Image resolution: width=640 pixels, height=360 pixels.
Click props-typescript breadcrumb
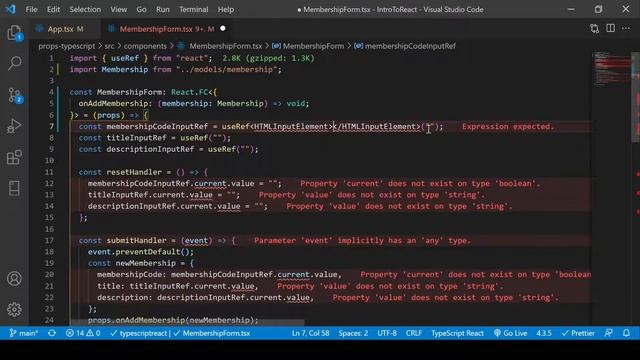[x=67, y=46]
